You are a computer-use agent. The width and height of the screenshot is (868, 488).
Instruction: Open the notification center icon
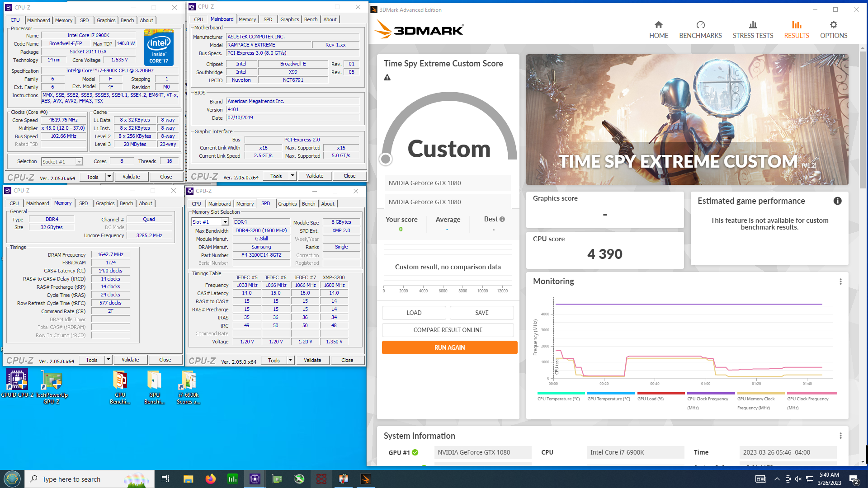[x=854, y=479]
